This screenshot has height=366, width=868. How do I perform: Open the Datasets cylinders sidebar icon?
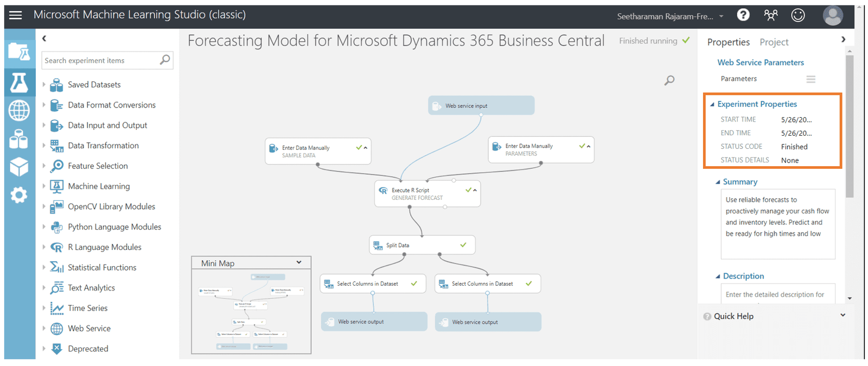tap(19, 139)
